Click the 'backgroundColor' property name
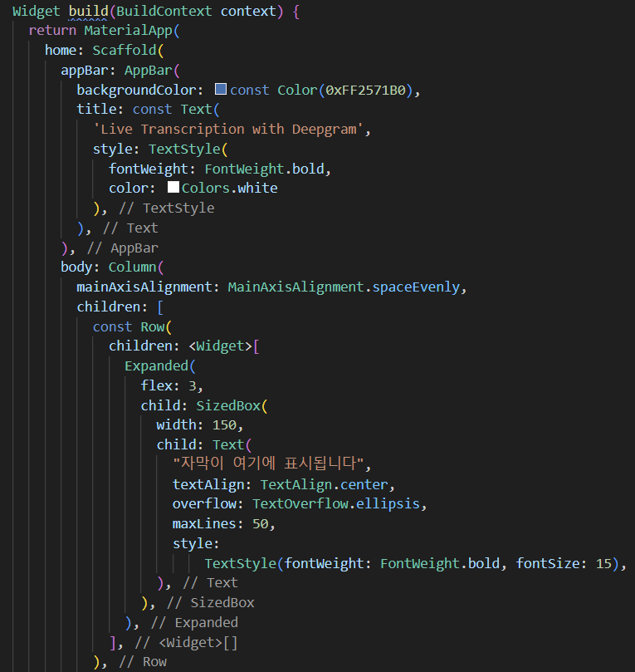This screenshot has width=635, height=672. pos(137,90)
